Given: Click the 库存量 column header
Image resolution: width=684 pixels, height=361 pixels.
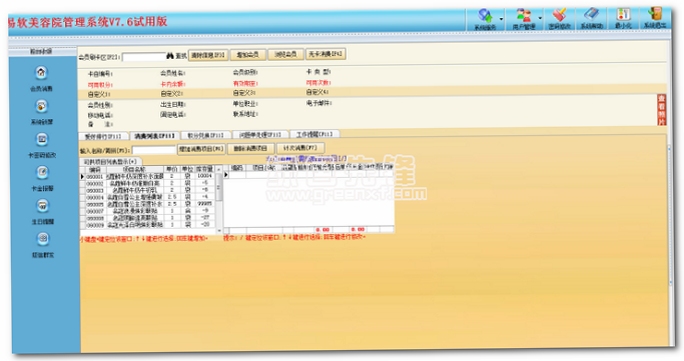Looking at the screenshot, I should (204, 169).
